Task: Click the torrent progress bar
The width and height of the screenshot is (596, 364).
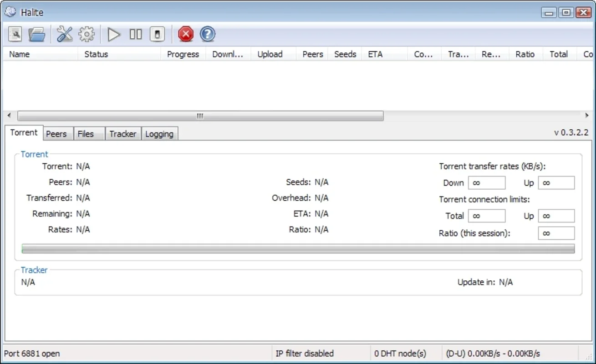Action: point(298,249)
